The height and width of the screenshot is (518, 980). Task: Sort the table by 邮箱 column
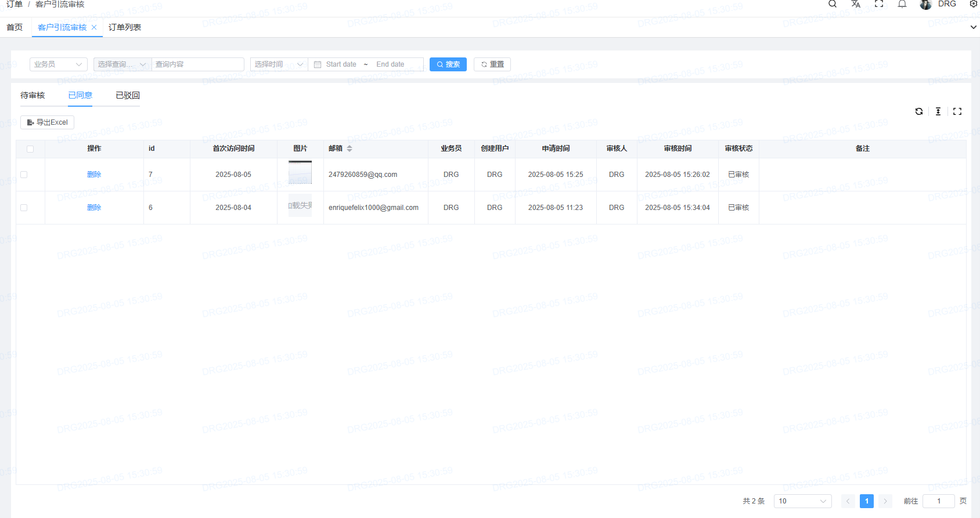tap(350, 148)
